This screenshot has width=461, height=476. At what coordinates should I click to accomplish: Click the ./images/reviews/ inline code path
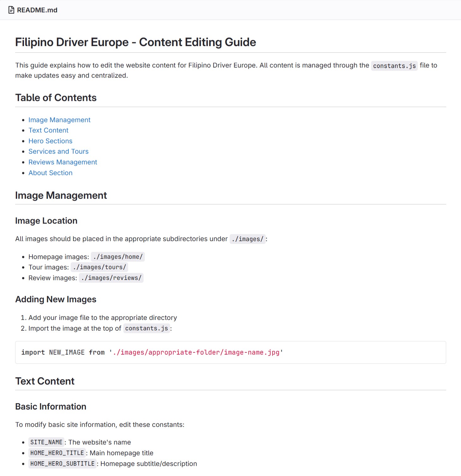coord(111,278)
